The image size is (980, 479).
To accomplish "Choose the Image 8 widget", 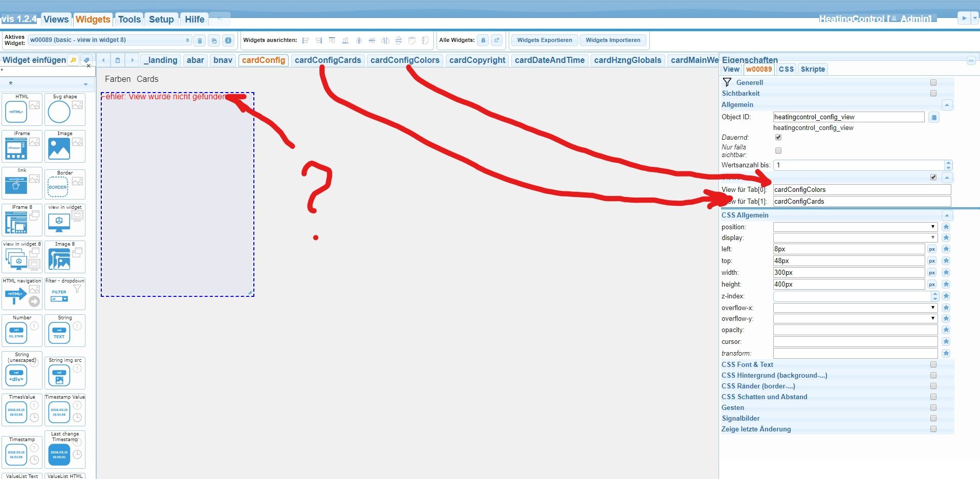I will [x=65, y=257].
